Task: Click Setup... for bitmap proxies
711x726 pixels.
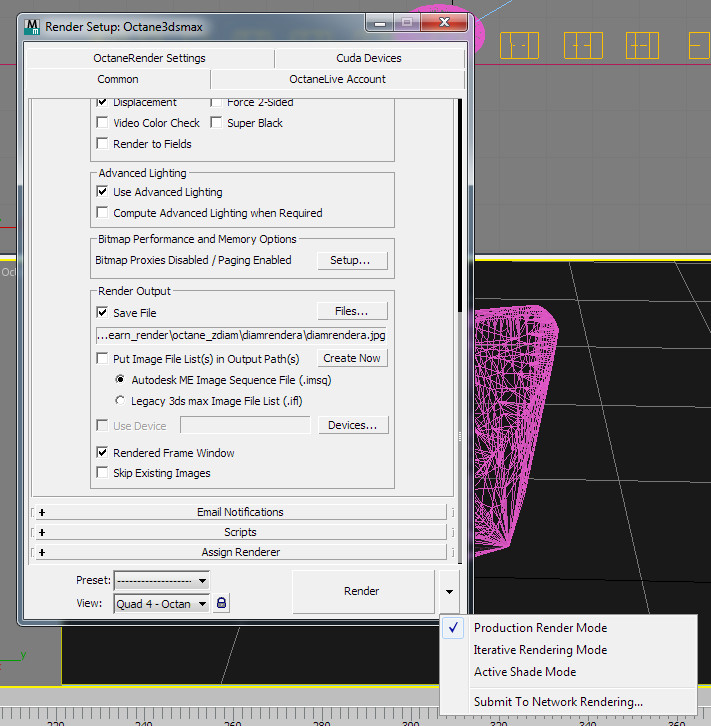Action: click(352, 260)
